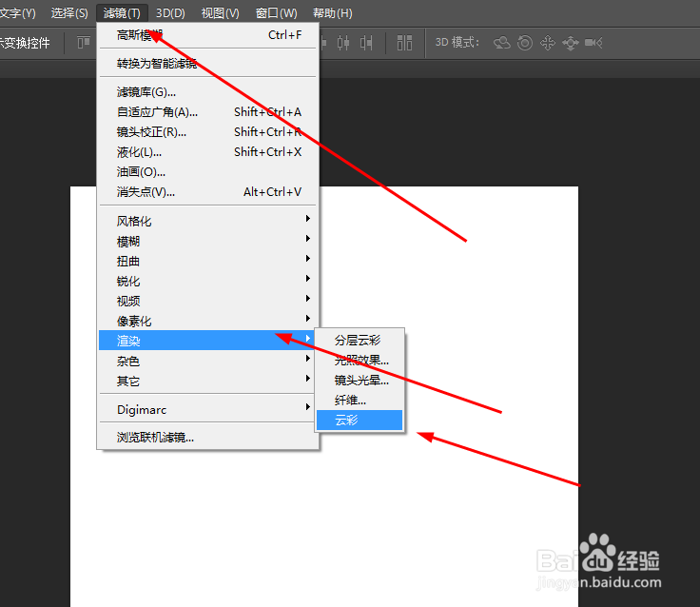Image resolution: width=700 pixels, height=607 pixels.
Task: Choose 转换为智能滤镜 from the menu
Action: pyautogui.click(x=207, y=64)
